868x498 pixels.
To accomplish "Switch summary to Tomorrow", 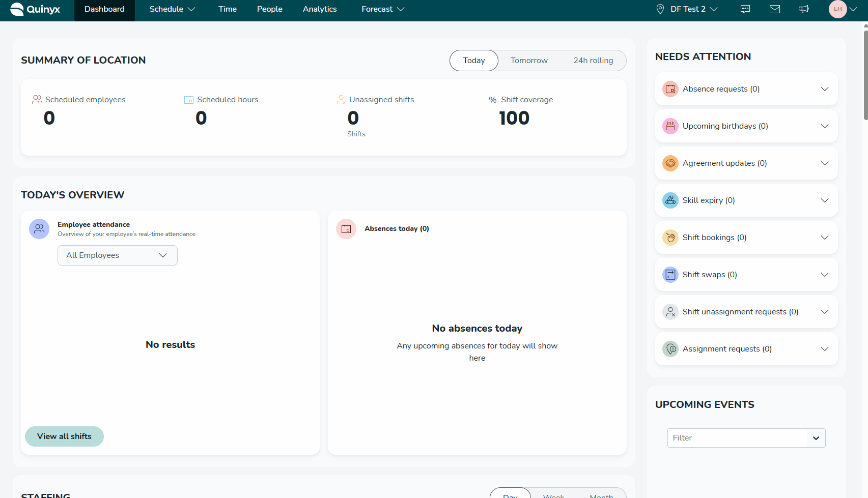I will (529, 61).
